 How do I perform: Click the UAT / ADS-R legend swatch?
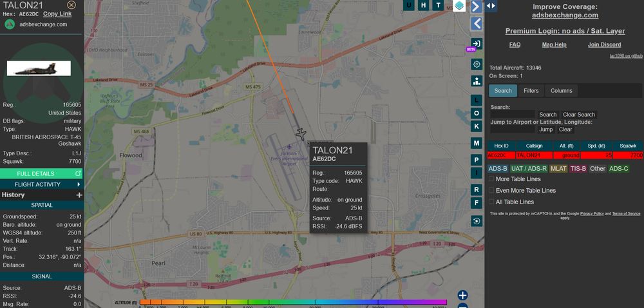pos(529,168)
